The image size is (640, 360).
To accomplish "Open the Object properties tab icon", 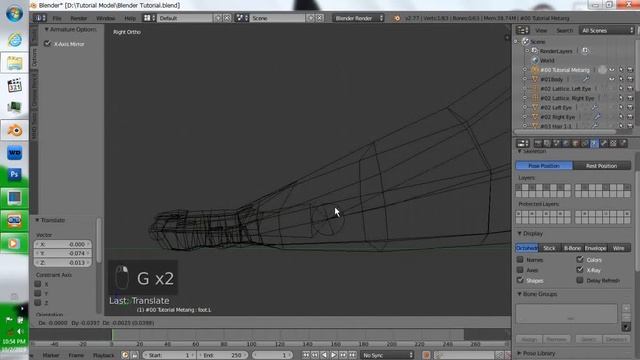I will [575, 143].
